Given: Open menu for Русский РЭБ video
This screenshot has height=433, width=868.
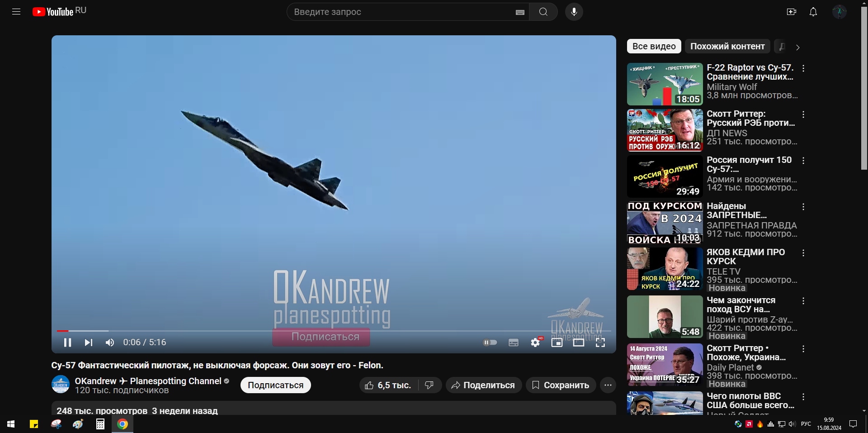Looking at the screenshot, I should (x=803, y=114).
